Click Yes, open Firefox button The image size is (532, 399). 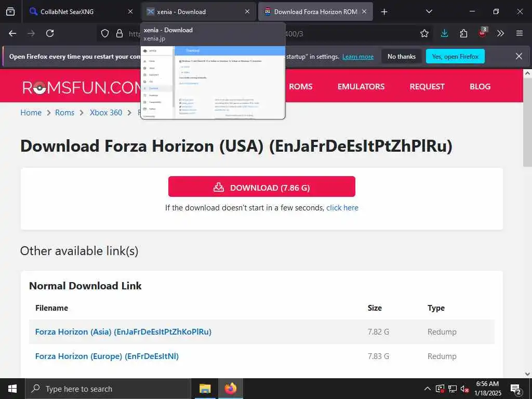click(x=455, y=57)
